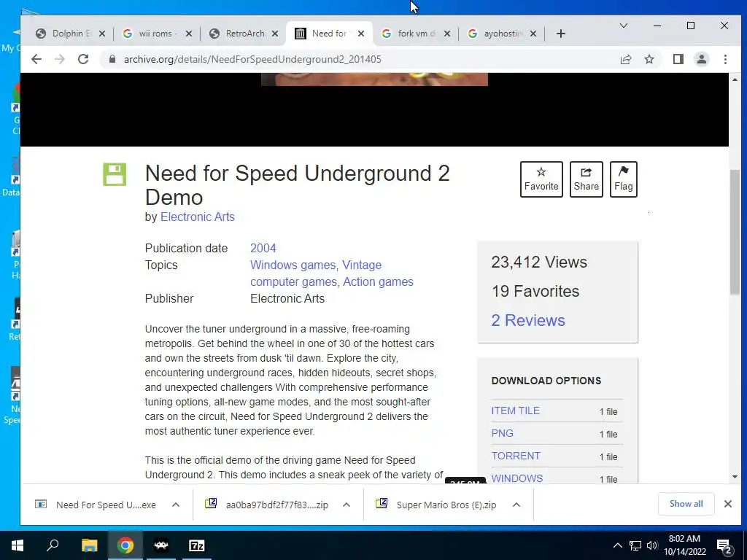Close the wii roms tab

pos(189,34)
